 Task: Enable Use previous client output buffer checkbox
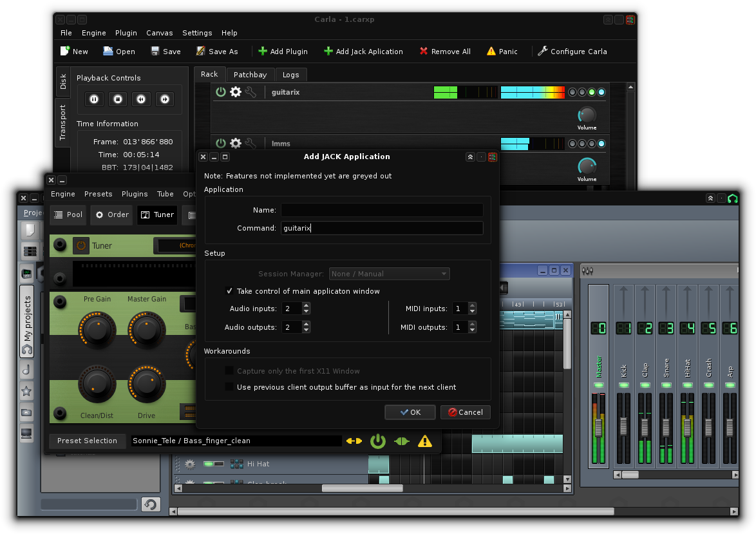(x=229, y=387)
